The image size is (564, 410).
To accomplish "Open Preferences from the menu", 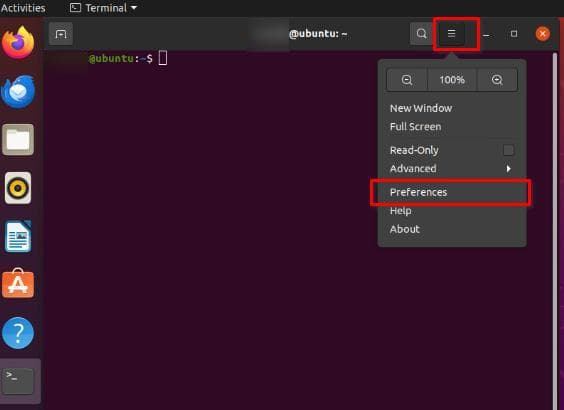I will click(452, 192).
